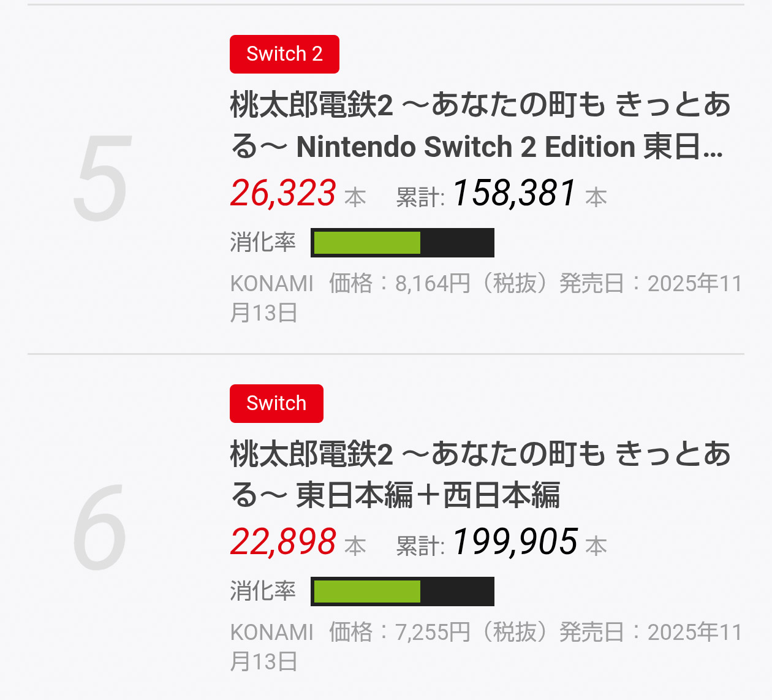Click KONAMI publisher under the rank 6 game
Screen dimensions: 772x700
tap(271, 633)
